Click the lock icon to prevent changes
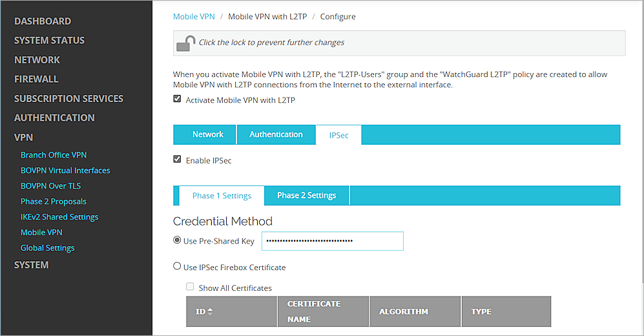The image size is (644, 336). pyautogui.click(x=186, y=43)
